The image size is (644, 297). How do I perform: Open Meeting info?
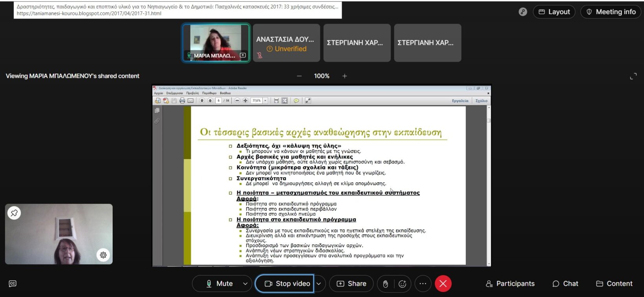(x=611, y=12)
